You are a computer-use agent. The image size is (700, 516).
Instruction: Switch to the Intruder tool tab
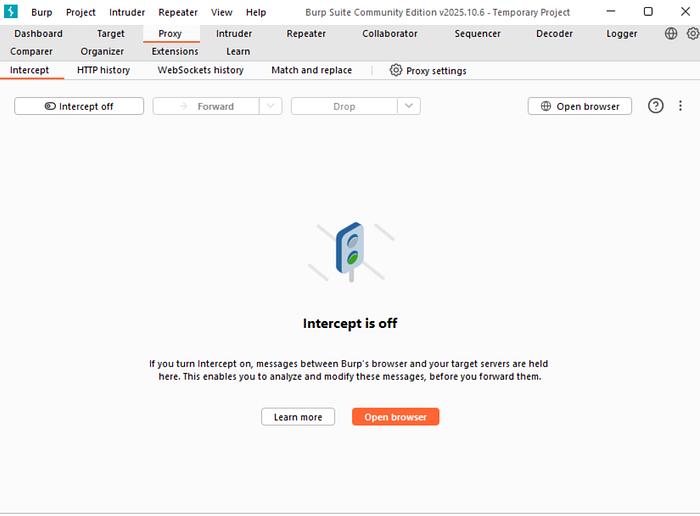234,34
